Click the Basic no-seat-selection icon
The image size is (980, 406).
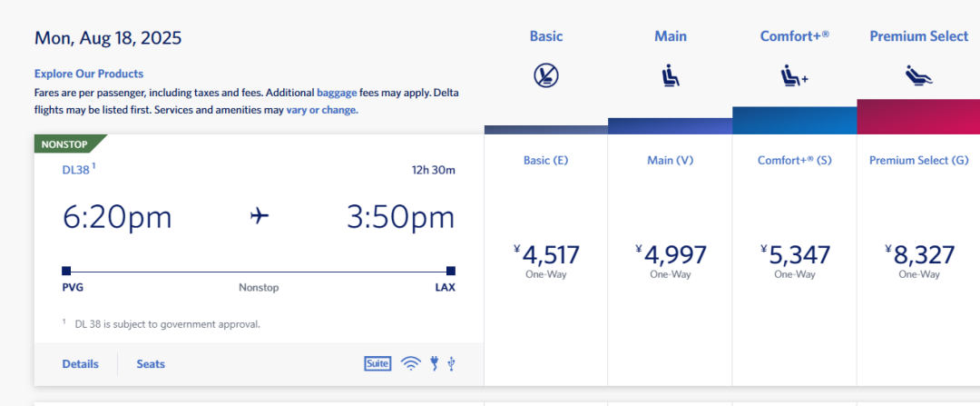pyautogui.click(x=546, y=76)
